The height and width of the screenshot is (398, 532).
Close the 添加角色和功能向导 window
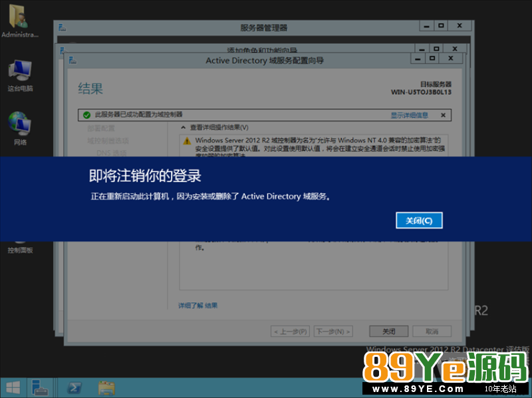tap(455, 49)
